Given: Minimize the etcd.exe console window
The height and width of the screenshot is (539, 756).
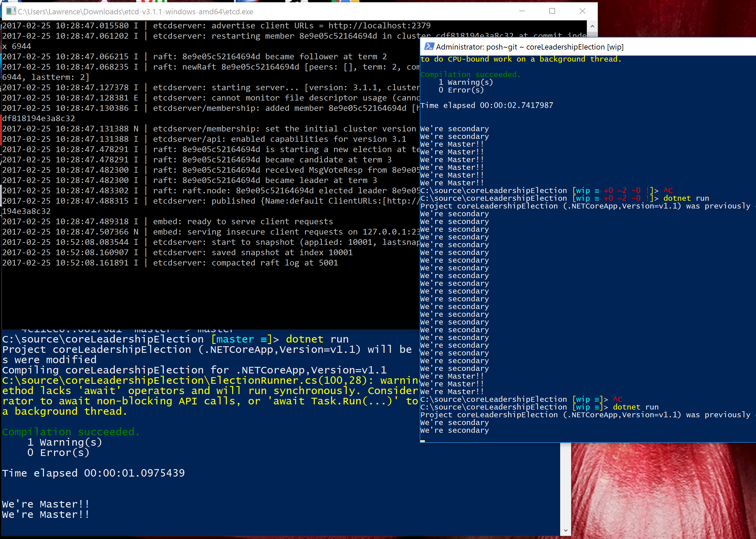Looking at the screenshot, I should 522,11.
